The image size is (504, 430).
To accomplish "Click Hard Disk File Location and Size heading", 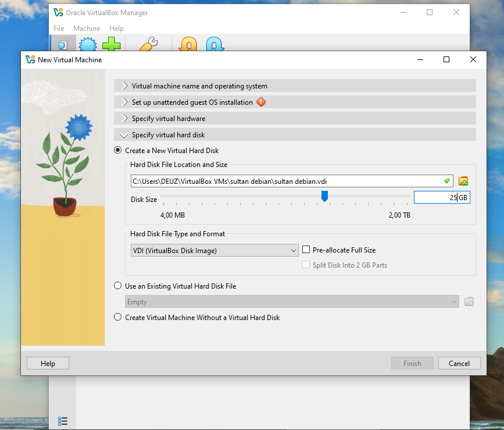I will (x=178, y=164).
